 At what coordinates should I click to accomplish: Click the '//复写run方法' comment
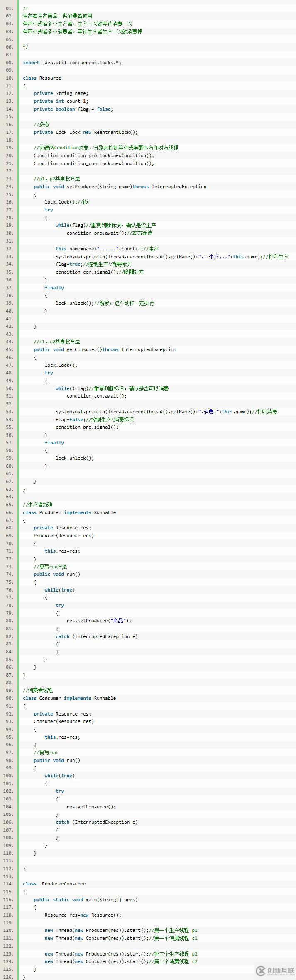click(x=50, y=567)
